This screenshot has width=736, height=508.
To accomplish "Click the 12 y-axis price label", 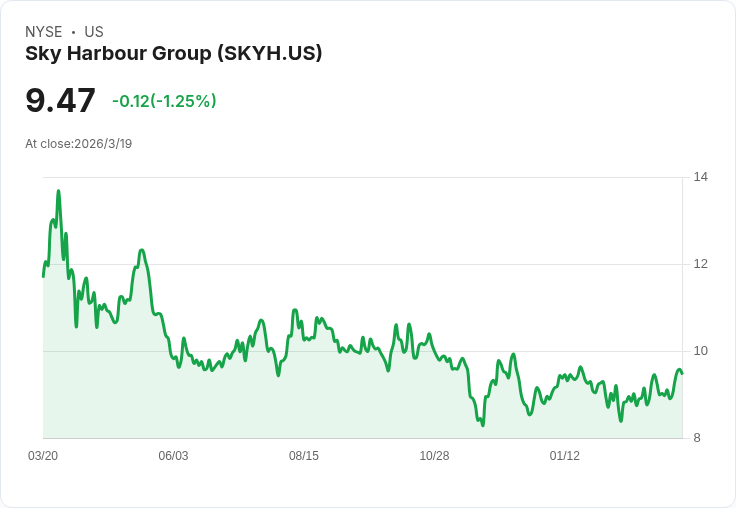I will 701,264.
